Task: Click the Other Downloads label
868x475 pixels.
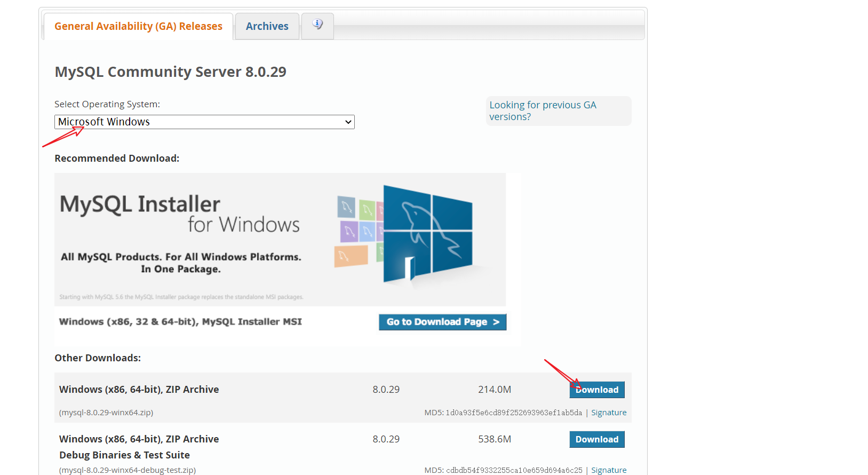Action: (98, 358)
